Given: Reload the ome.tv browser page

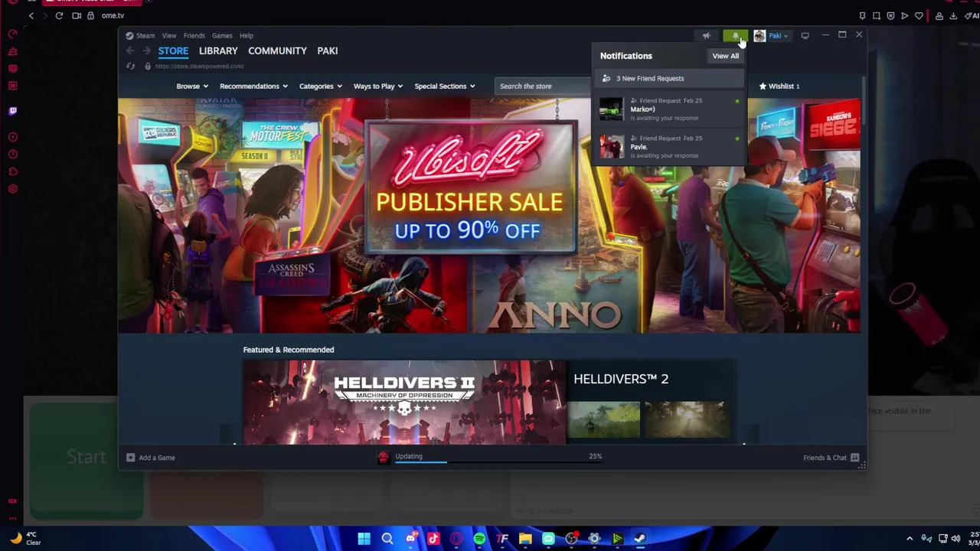Looking at the screenshot, I should coord(59,15).
